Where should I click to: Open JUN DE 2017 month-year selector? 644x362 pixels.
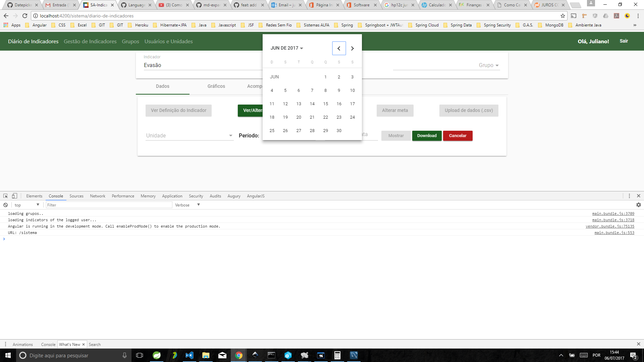coord(287,48)
